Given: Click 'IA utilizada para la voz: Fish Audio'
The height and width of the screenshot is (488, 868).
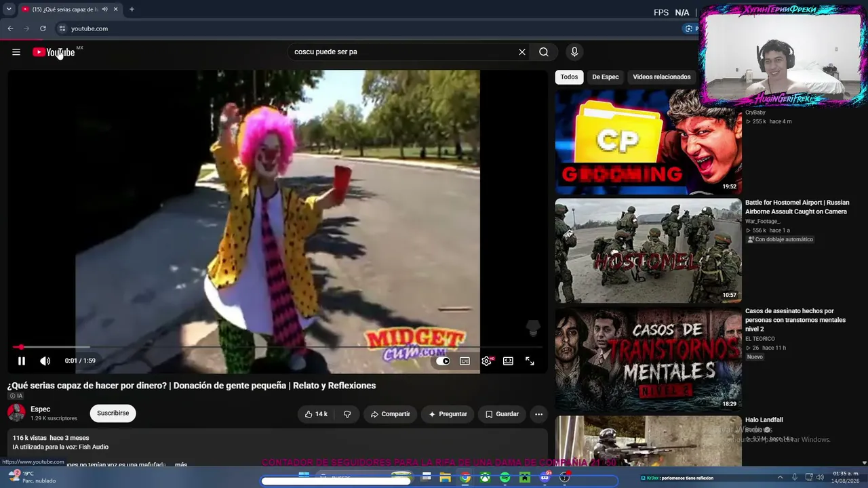Looking at the screenshot, I should 60,447.
